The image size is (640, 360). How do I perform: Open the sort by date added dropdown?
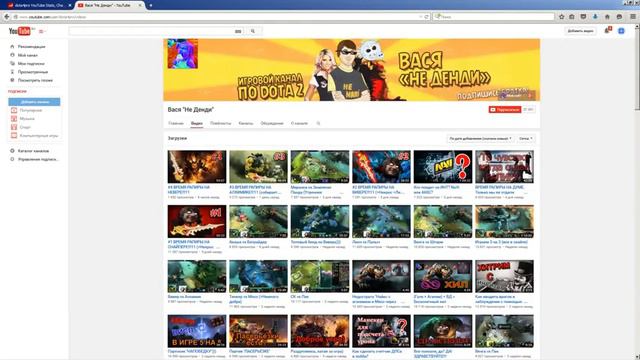click(x=480, y=139)
